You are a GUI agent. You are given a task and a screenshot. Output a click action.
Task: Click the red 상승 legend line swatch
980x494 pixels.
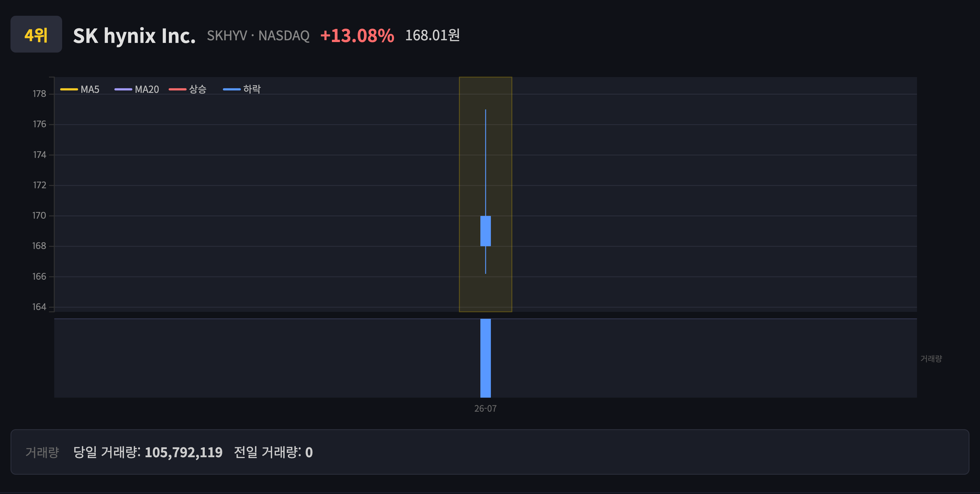(178, 90)
